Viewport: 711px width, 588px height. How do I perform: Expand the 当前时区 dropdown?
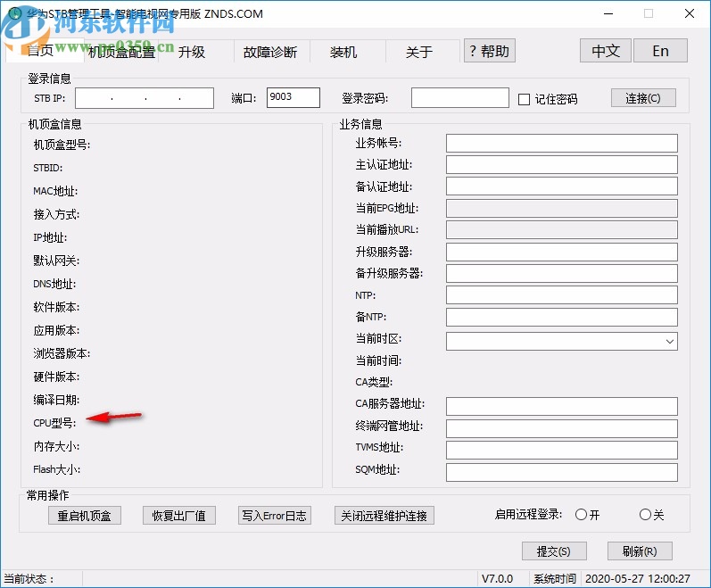tap(670, 342)
